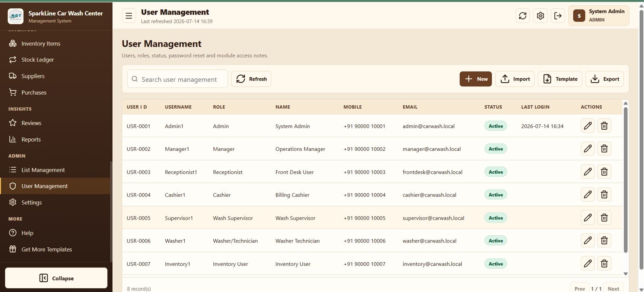Viewport: 644px width, 292px height.
Task: Click the Search user management field
Action: coord(178,79)
